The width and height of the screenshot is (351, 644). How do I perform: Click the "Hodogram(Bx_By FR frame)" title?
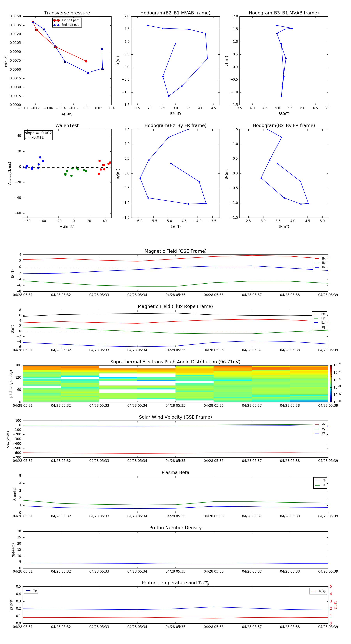[284, 125]
